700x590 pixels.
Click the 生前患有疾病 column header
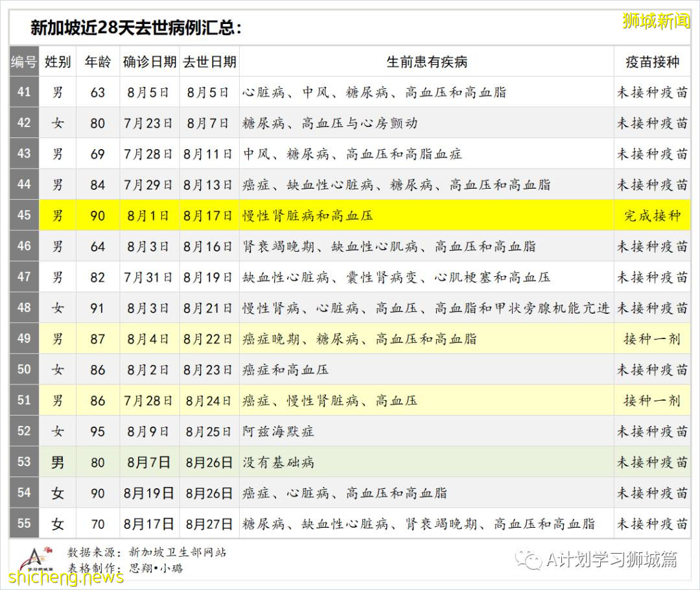point(428,62)
